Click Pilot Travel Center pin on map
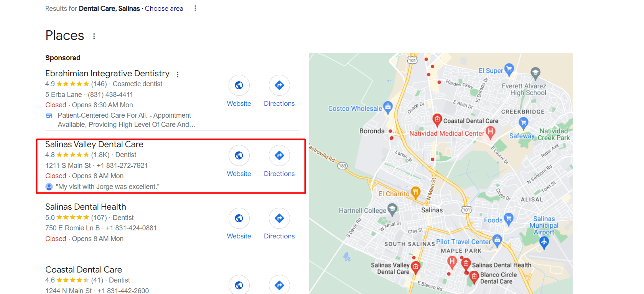Screen dimensions: 644x294 497,240
